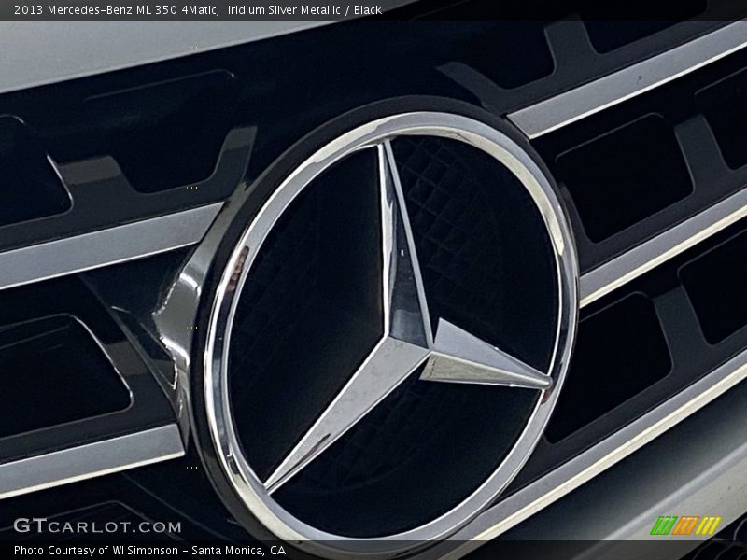Click the orange stripe in the corner logo
Screen dimensions: 747x560
coord(684,525)
